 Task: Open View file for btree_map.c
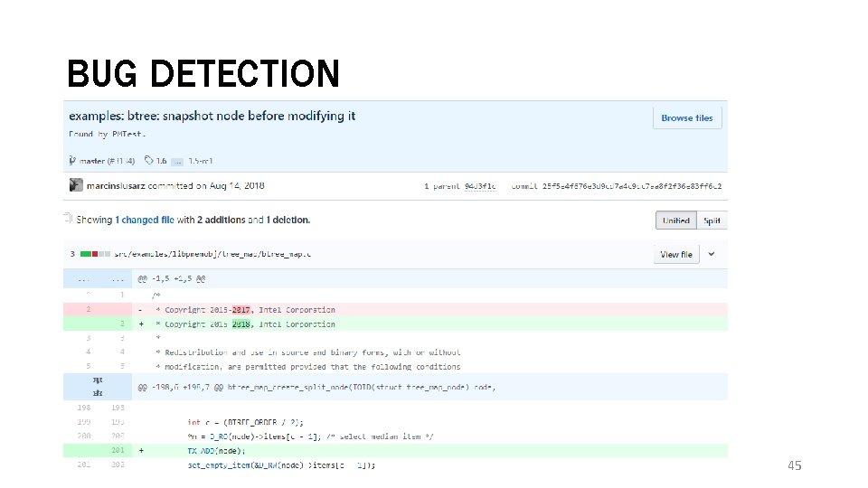pos(676,255)
